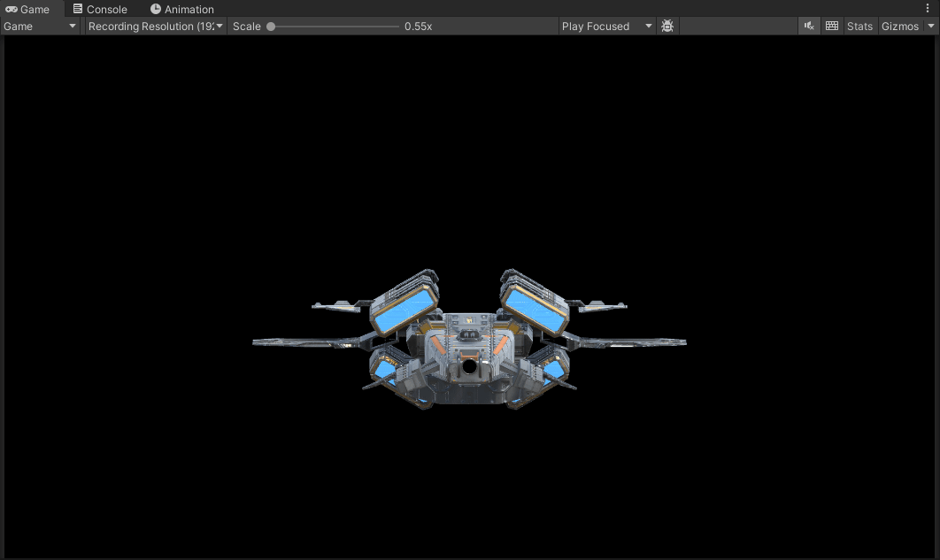Click the console window icon beside Console label
The height and width of the screenshot is (560, 940).
(x=76, y=9)
